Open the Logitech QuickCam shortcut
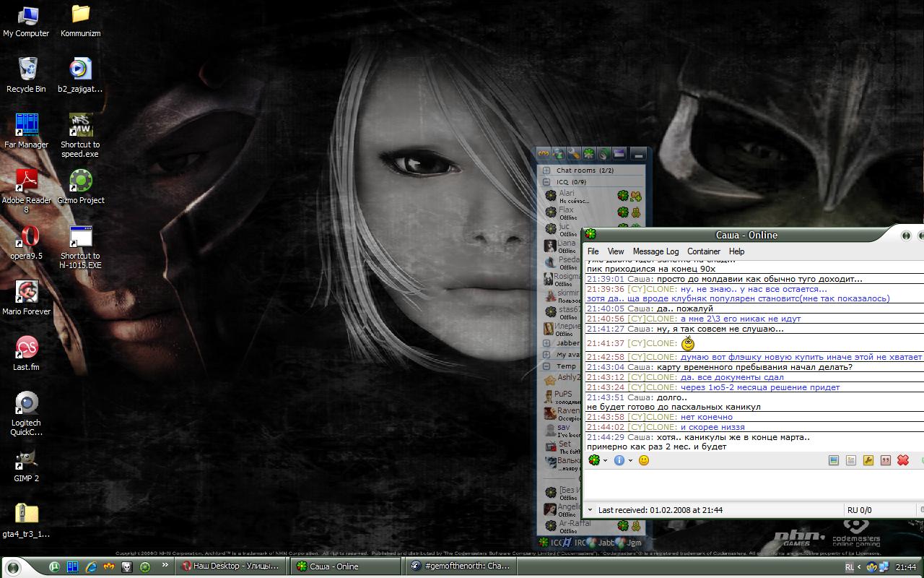This screenshot has width=924, height=578. coord(26,414)
